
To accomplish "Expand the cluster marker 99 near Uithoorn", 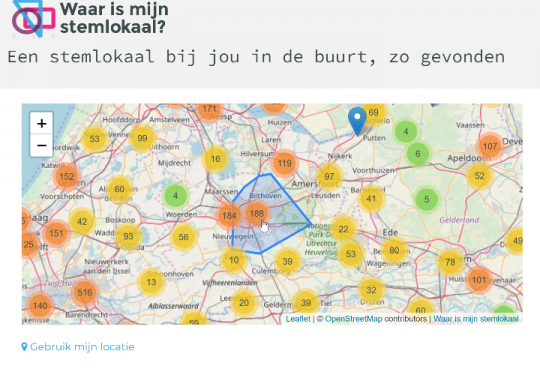I will pos(142,138).
